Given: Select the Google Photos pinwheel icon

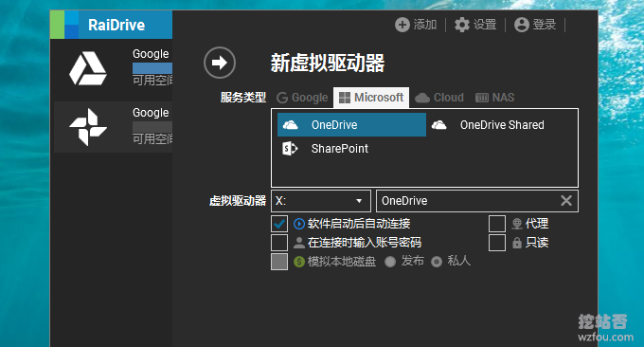Looking at the screenshot, I should pos(88,127).
